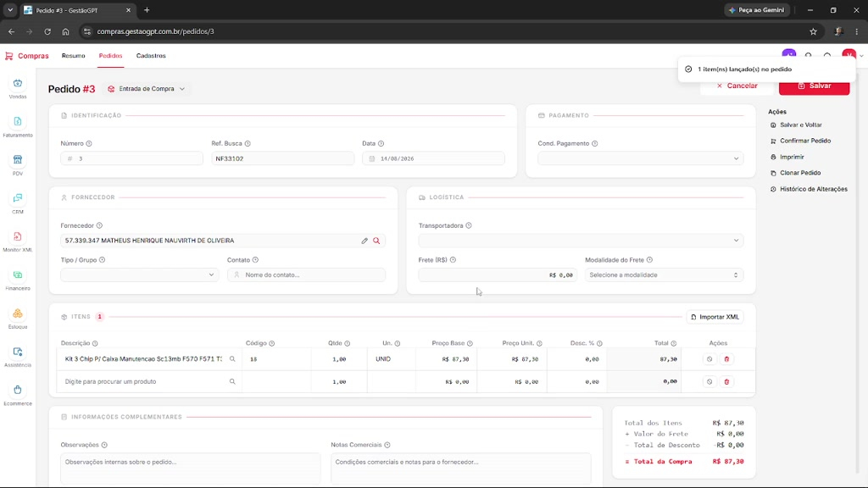Open the Financeiro sidebar icon

click(18, 280)
